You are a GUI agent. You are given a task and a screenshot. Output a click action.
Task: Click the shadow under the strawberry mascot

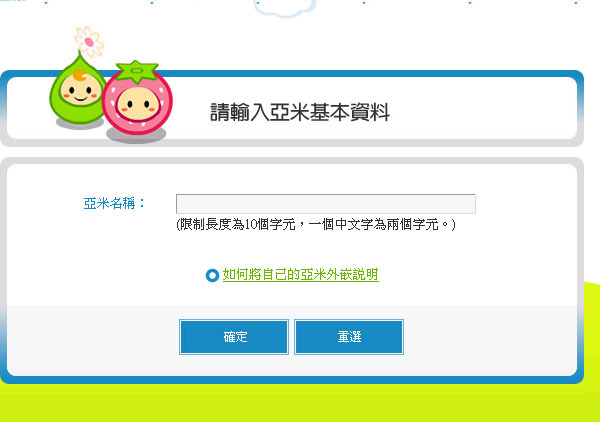coord(136,136)
